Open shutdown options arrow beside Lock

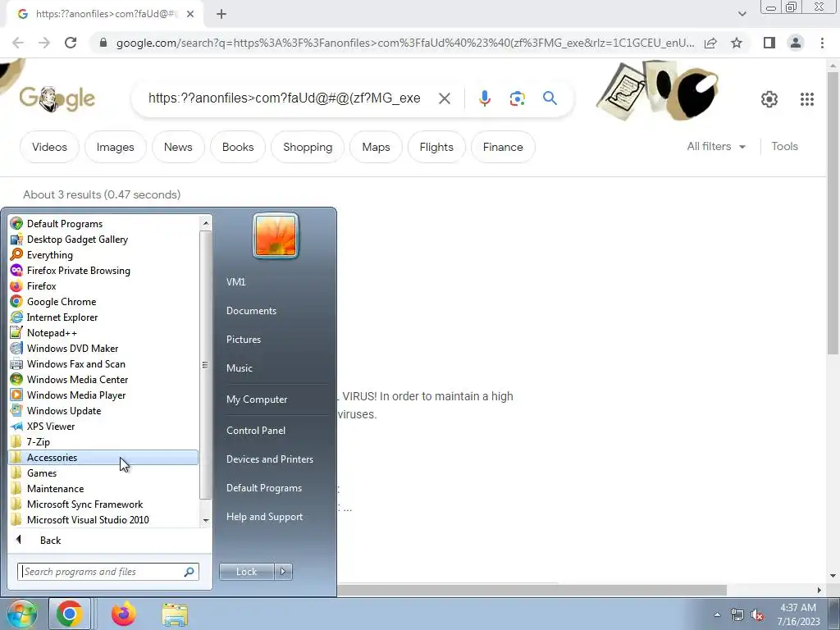coord(283,572)
